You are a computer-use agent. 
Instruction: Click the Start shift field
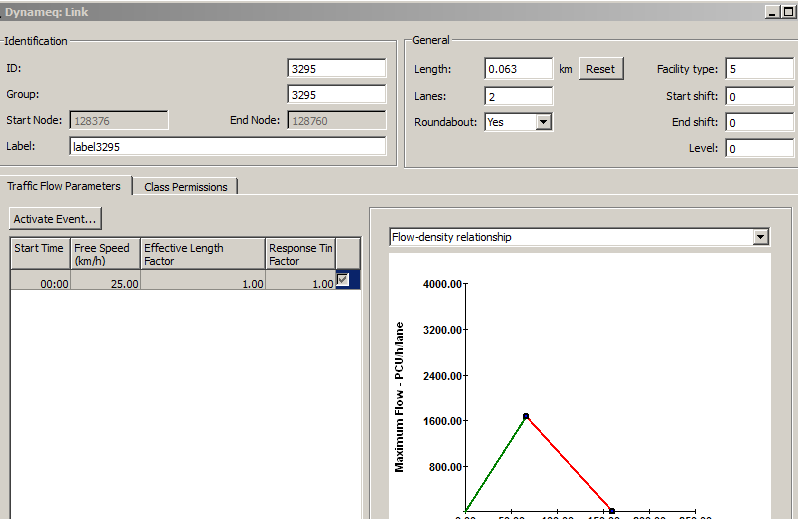pos(759,96)
